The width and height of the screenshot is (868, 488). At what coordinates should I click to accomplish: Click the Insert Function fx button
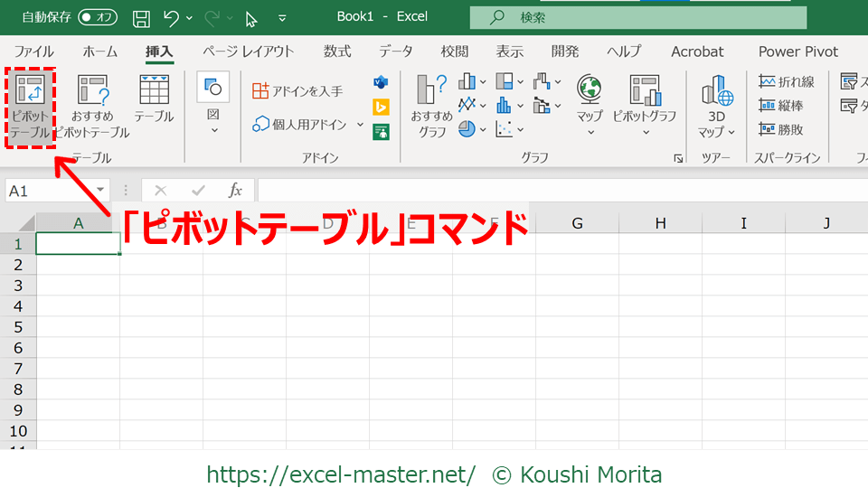(x=235, y=191)
